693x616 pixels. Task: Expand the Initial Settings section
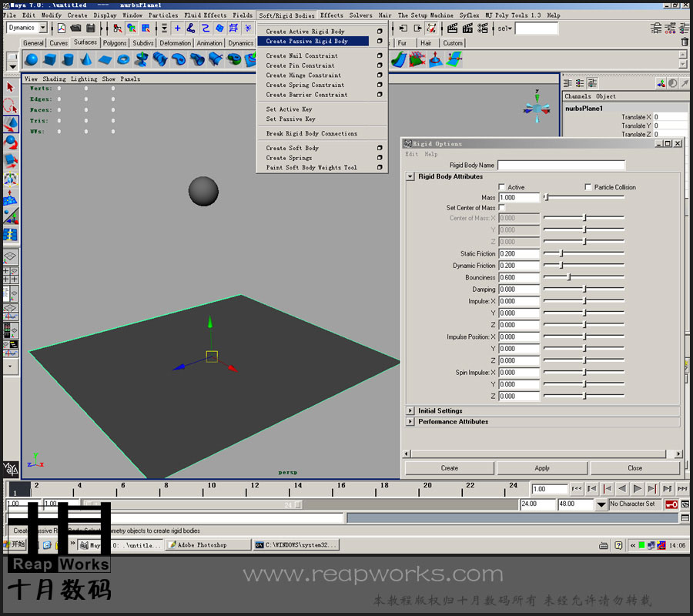410,410
